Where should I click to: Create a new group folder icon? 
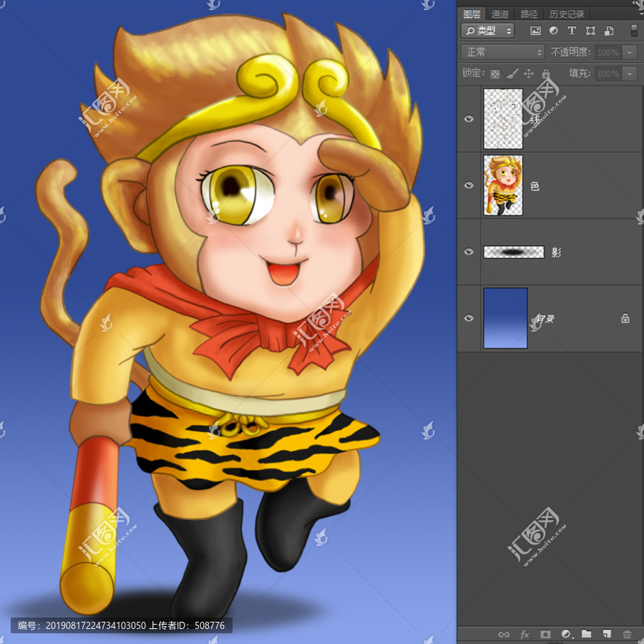coord(587,634)
